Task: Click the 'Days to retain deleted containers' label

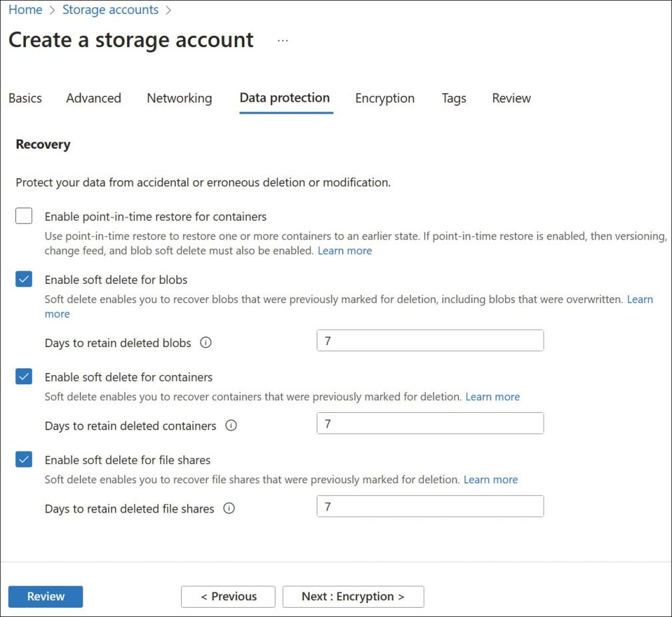Action: click(x=130, y=426)
